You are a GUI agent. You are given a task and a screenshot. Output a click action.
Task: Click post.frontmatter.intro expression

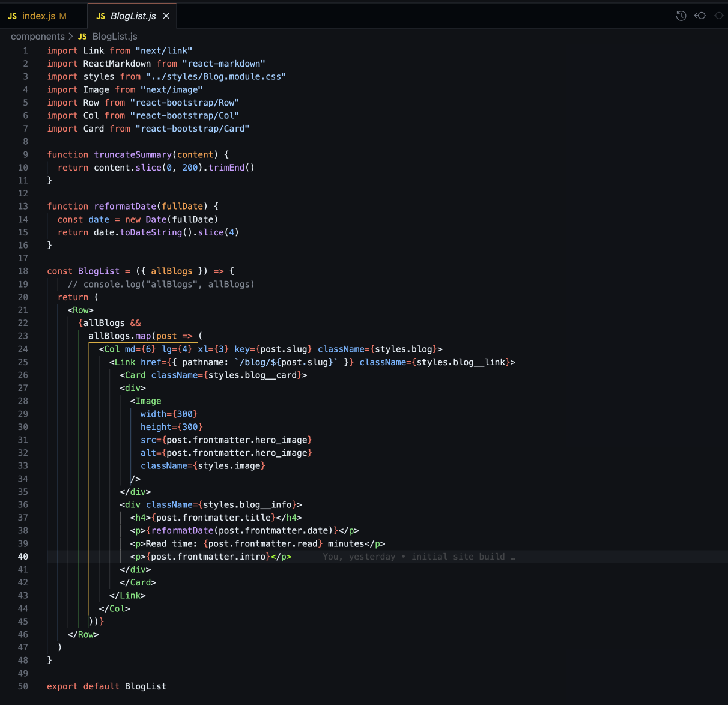[208, 557]
